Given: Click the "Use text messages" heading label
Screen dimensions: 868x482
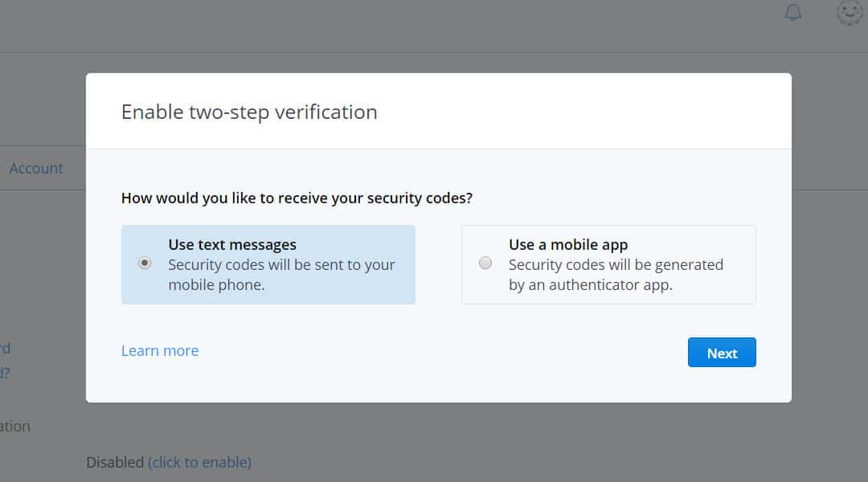Looking at the screenshot, I should [232, 245].
